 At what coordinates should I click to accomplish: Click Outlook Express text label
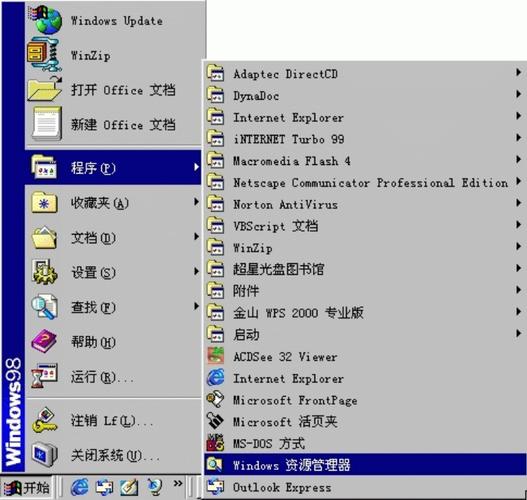(x=282, y=487)
